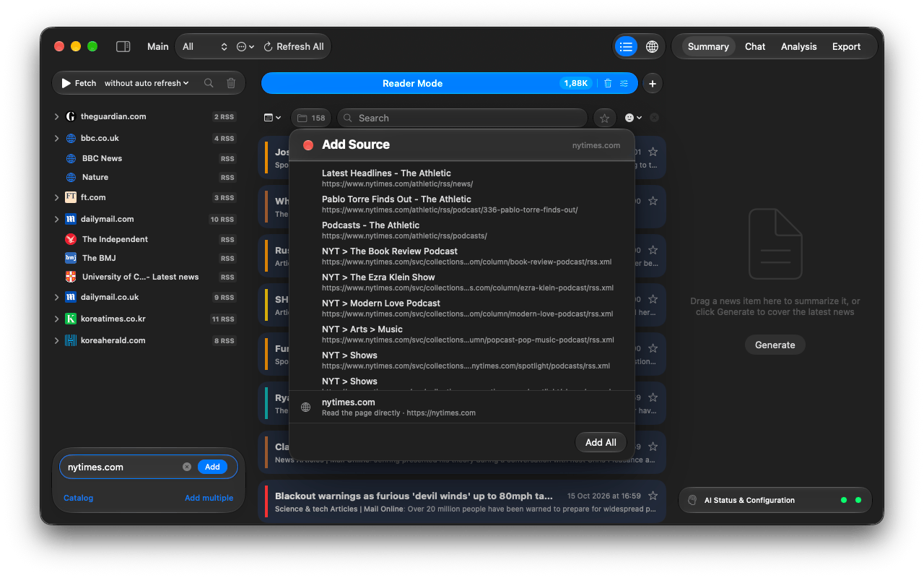Click the 158 folder count button
This screenshot has height=578, width=924.
pos(311,118)
